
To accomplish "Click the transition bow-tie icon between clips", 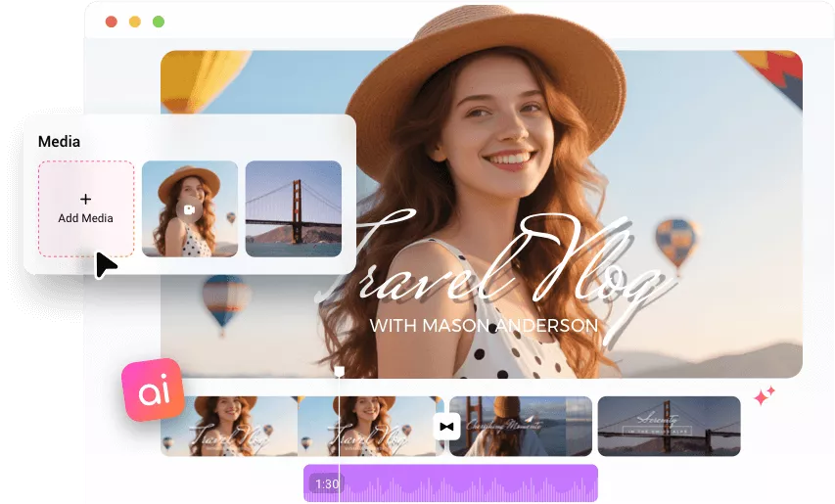I will tap(446, 427).
